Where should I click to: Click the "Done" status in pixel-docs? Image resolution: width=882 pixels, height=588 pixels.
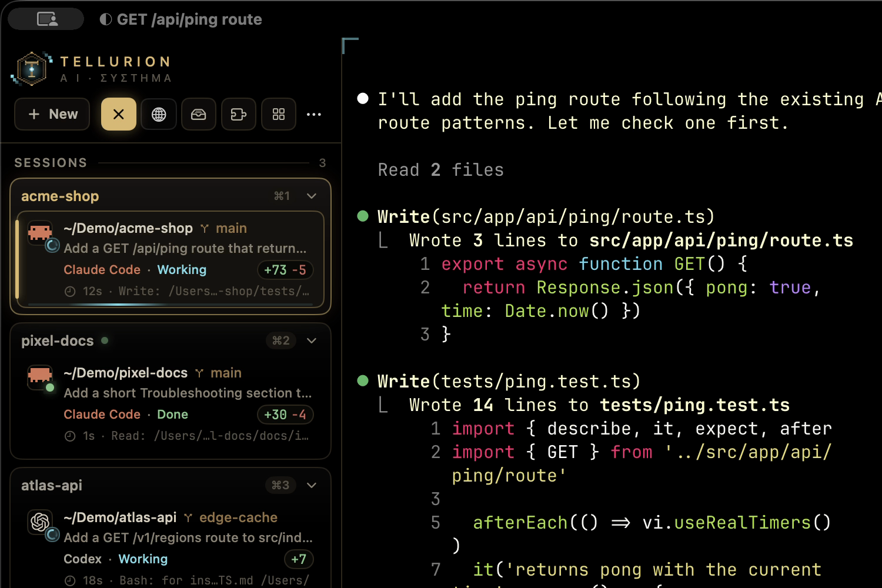click(x=173, y=415)
